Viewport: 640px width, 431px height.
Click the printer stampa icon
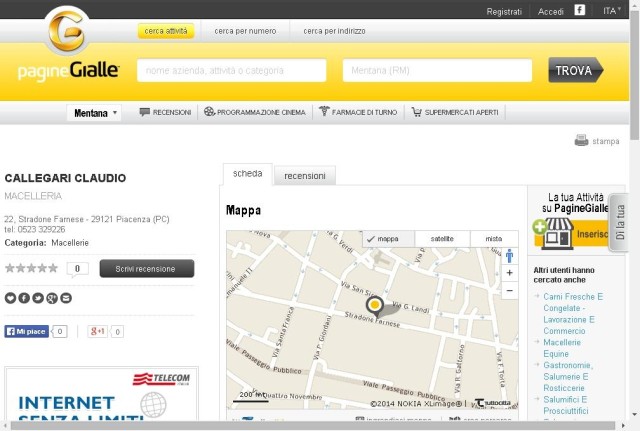(581, 140)
